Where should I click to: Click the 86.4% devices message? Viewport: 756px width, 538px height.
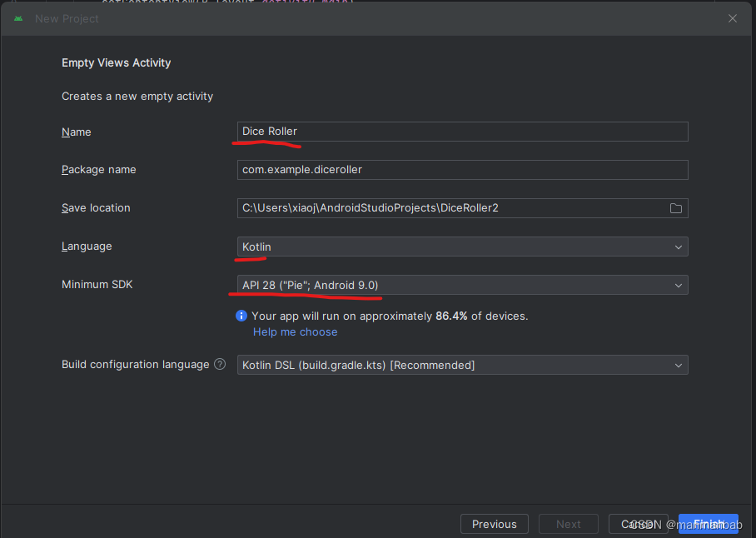[x=390, y=316]
